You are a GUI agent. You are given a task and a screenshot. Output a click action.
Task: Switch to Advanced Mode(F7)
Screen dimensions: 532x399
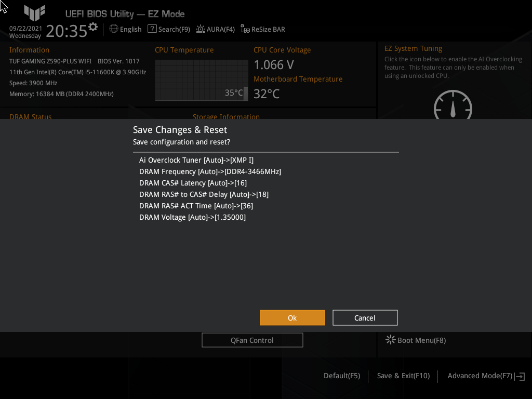point(480,376)
